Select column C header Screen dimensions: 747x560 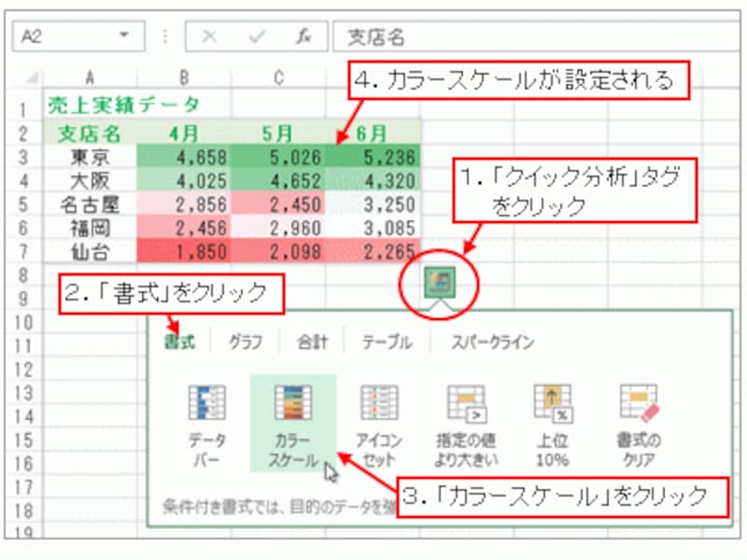(278, 77)
